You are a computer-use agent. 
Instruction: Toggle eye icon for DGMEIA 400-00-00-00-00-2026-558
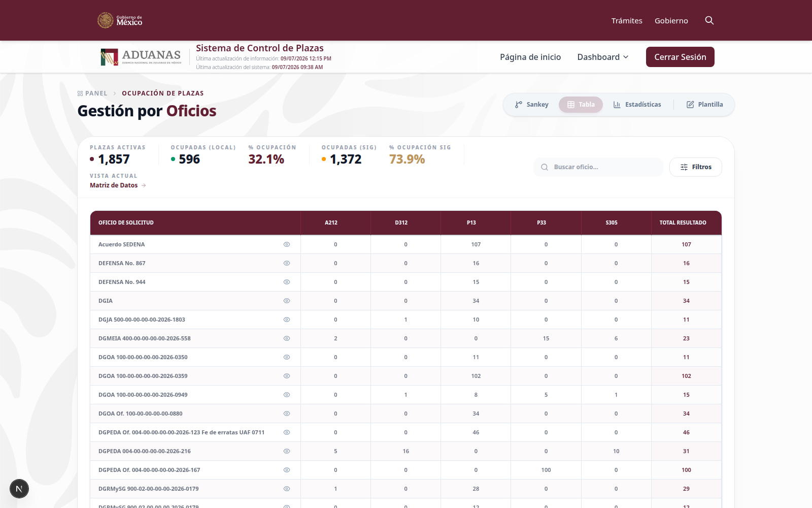[287, 338]
